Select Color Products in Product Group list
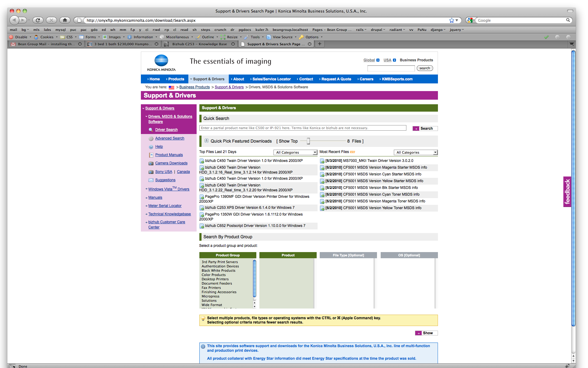Viewport: 588px width, 368px height. tap(213, 275)
